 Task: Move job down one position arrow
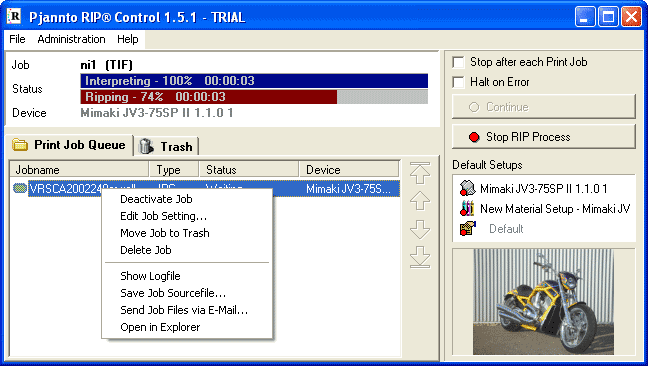click(420, 229)
